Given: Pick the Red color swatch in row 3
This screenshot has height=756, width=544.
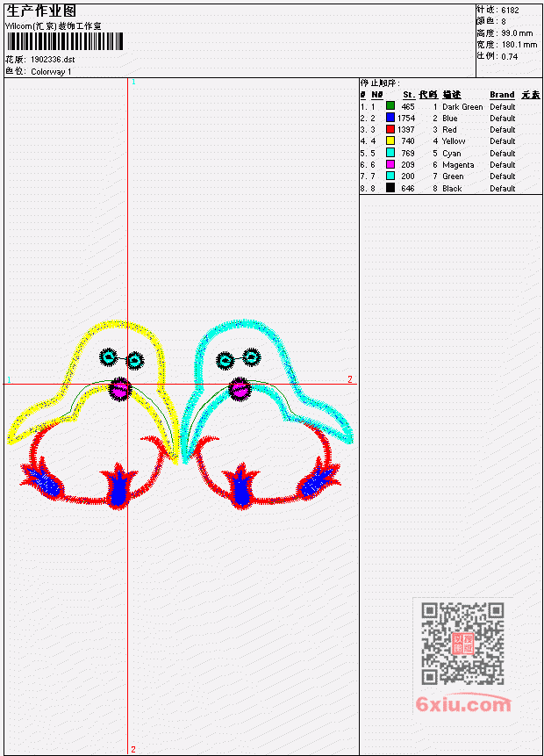Looking at the screenshot, I should [x=390, y=129].
